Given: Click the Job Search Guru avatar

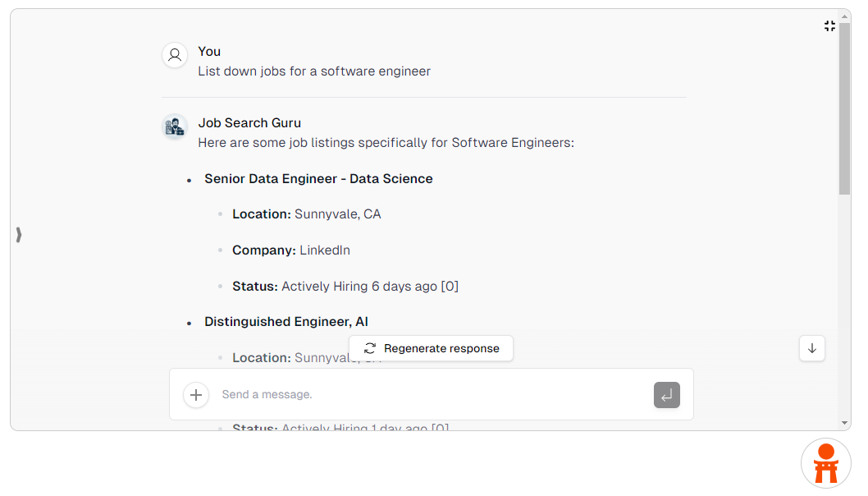Looking at the screenshot, I should (x=175, y=126).
